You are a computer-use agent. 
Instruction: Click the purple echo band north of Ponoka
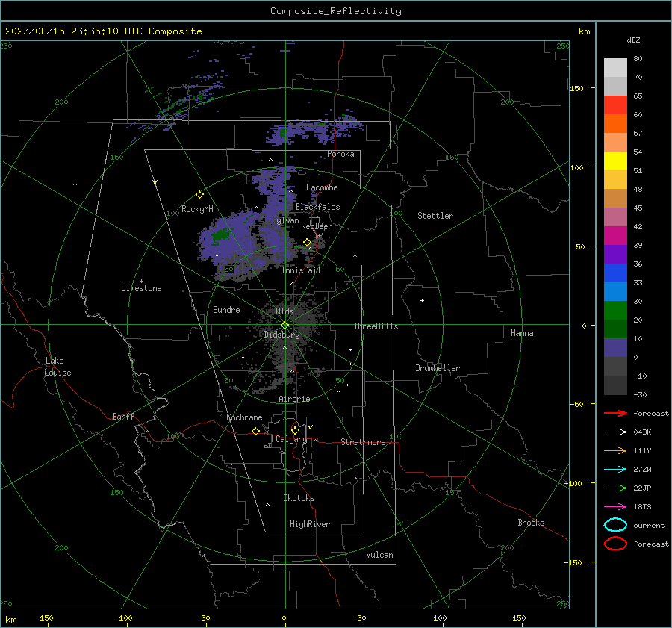315,129
